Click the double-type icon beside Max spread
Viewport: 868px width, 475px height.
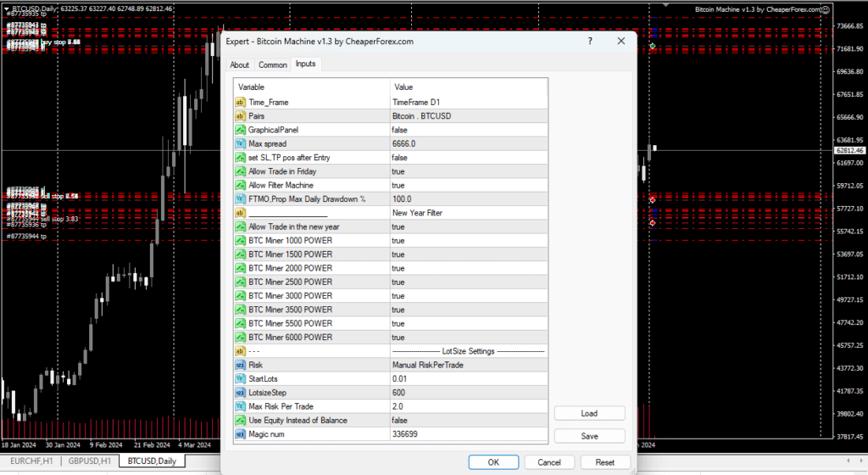(240, 143)
